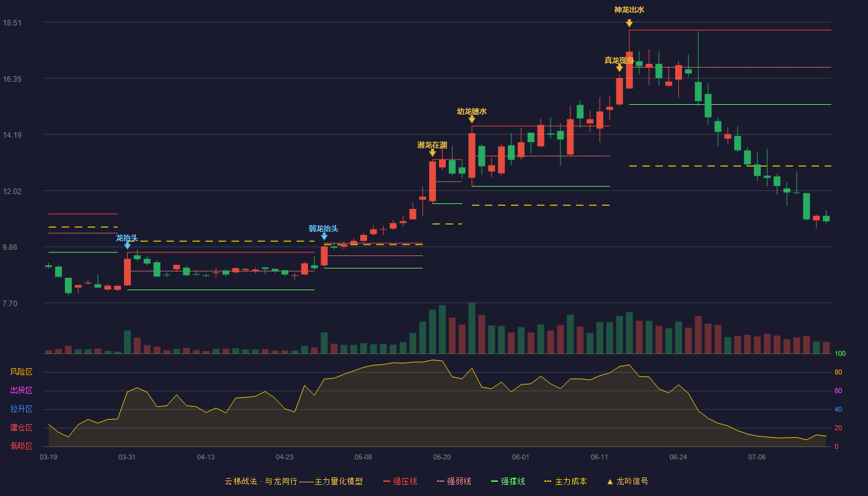Toggle the 主力成本 legend item
868x496 pixels.
click(x=565, y=481)
